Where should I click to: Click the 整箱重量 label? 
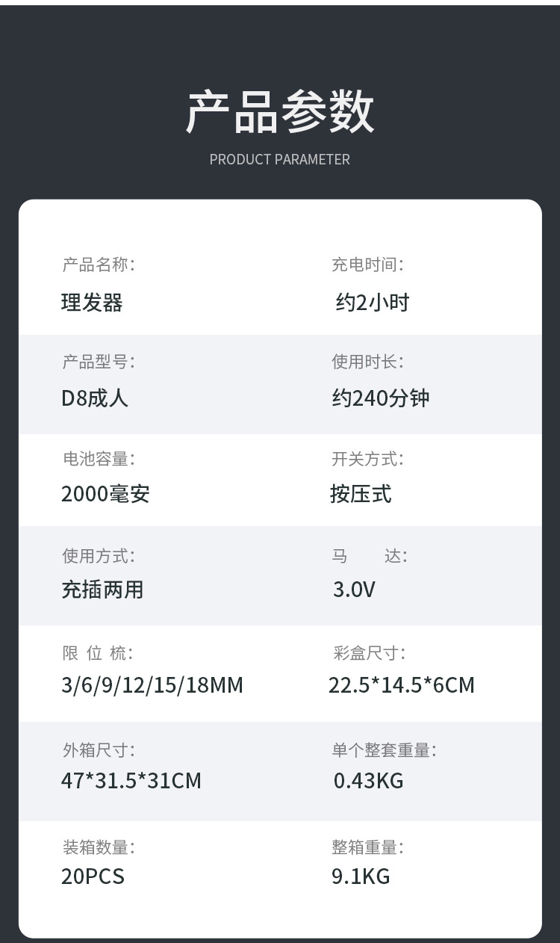click(368, 847)
